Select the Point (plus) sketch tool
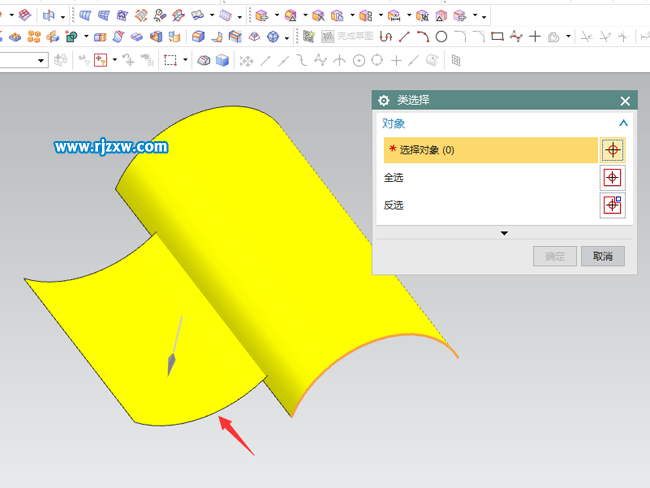This screenshot has height=488, width=650. pyautogui.click(x=535, y=37)
